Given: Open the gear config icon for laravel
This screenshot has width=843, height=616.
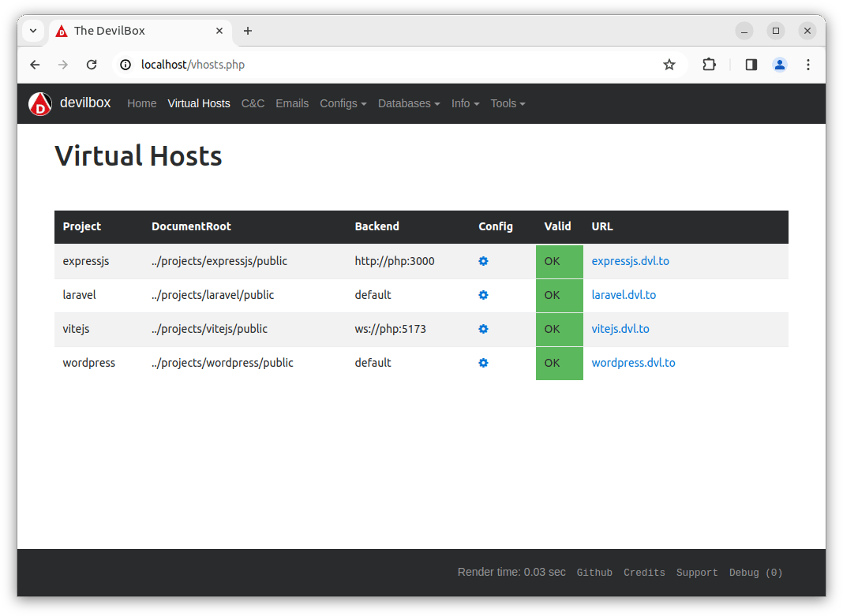Looking at the screenshot, I should pyautogui.click(x=483, y=295).
